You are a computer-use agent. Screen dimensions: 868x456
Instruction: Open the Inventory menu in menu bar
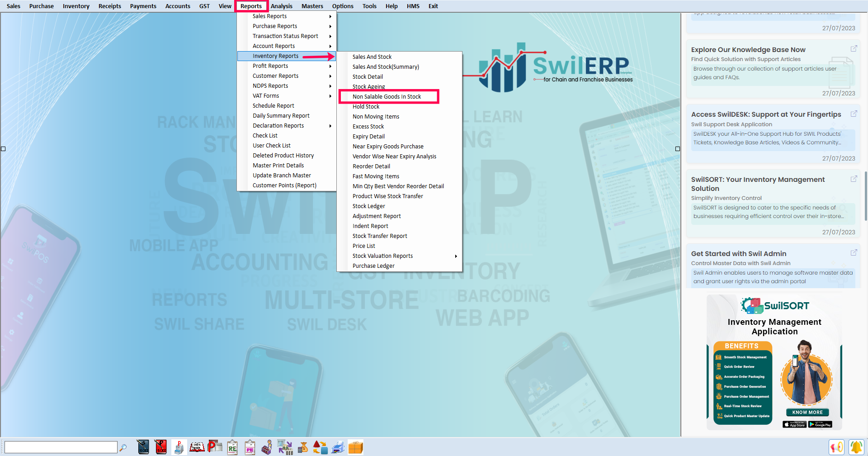[76, 6]
